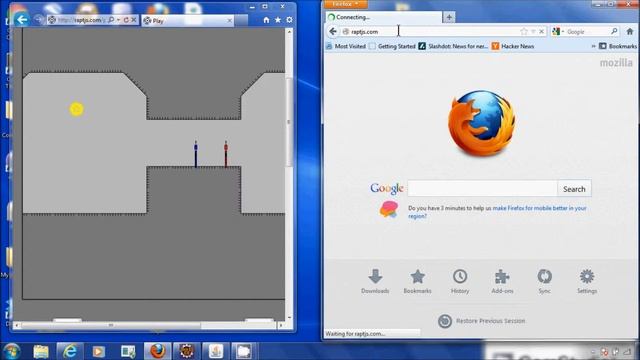This screenshot has height=360, width=640.
Task: Open Slashdot News bookmark
Action: point(453,47)
